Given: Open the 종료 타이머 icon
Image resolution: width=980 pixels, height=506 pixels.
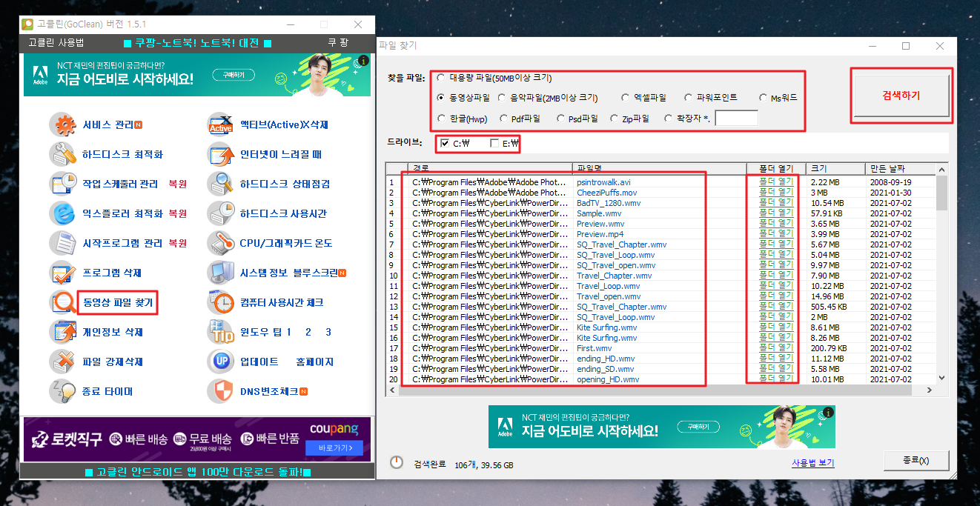Looking at the screenshot, I should click(x=64, y=391).
